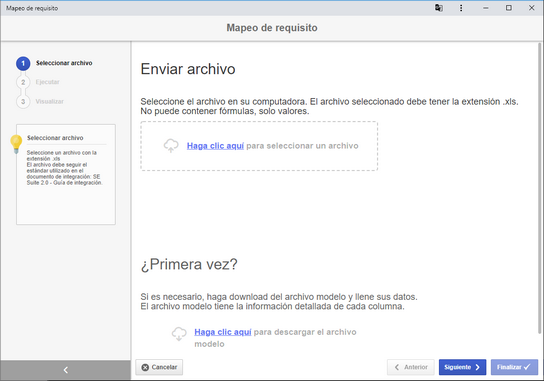Collapse the left sidebar panel arrow
This screenshot has height=381, width=544.
tap(66, 370)
